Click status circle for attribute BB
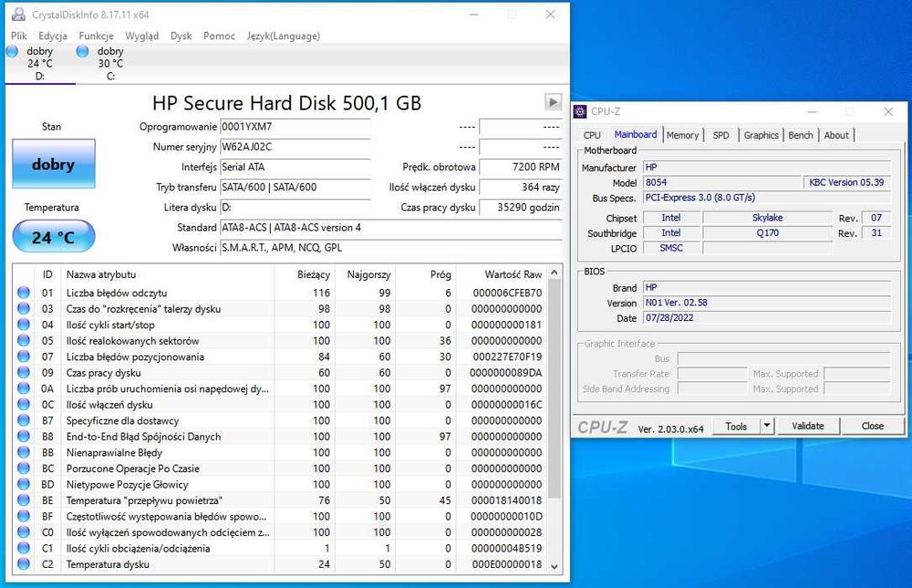 click(x=24, y=452)
